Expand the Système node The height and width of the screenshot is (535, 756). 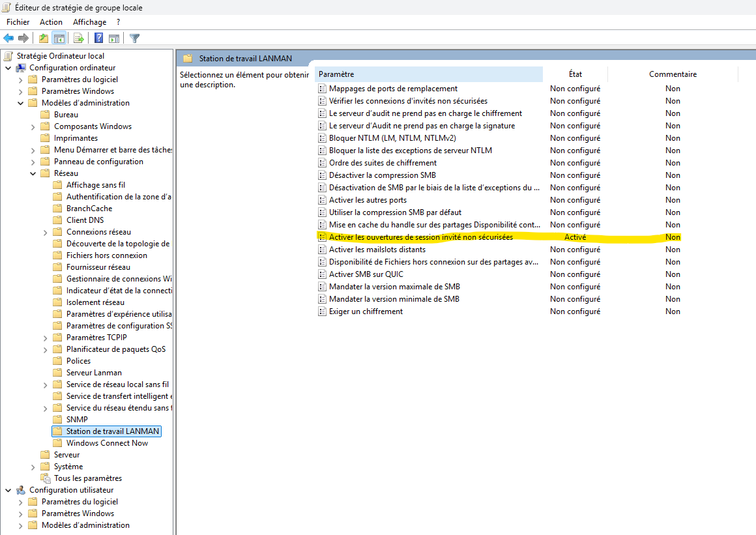(x=33, y=467)
